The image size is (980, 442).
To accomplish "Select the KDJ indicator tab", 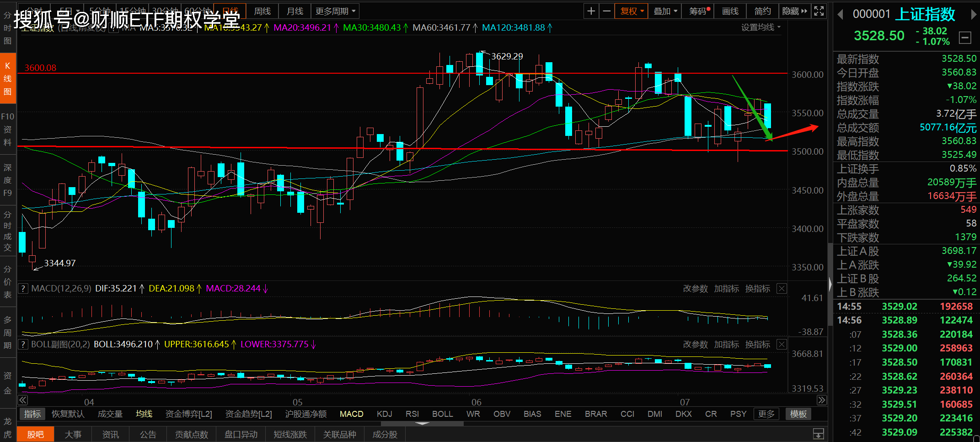I will tap(384, 414).
